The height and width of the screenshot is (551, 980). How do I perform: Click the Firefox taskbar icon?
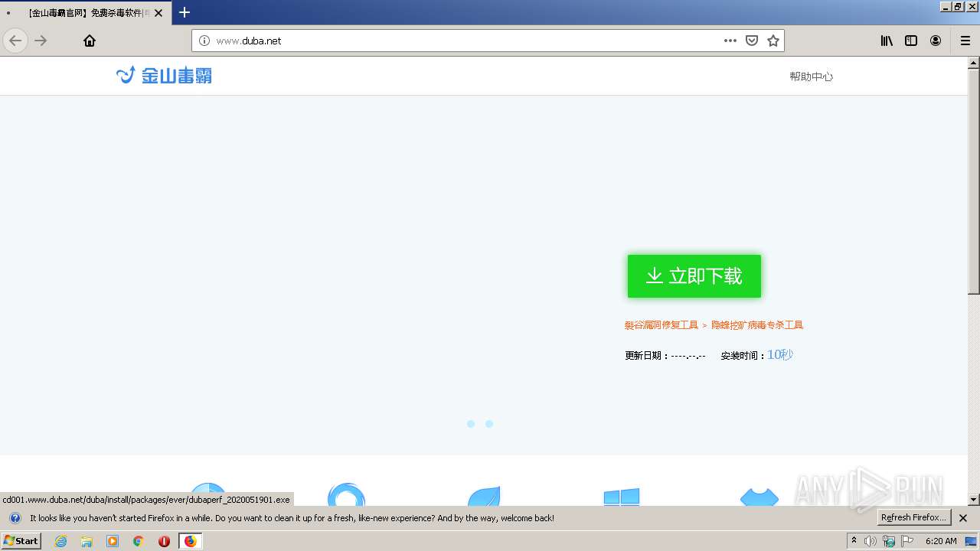[190, 541]
